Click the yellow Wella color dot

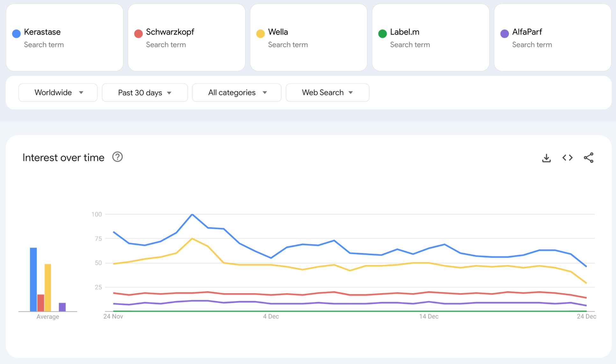(260, 33)
